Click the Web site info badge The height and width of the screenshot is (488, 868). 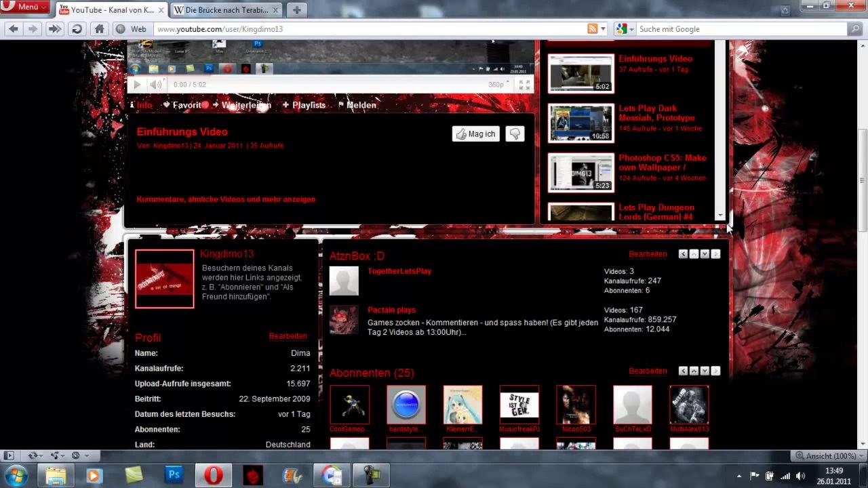[x=131, y=29]
